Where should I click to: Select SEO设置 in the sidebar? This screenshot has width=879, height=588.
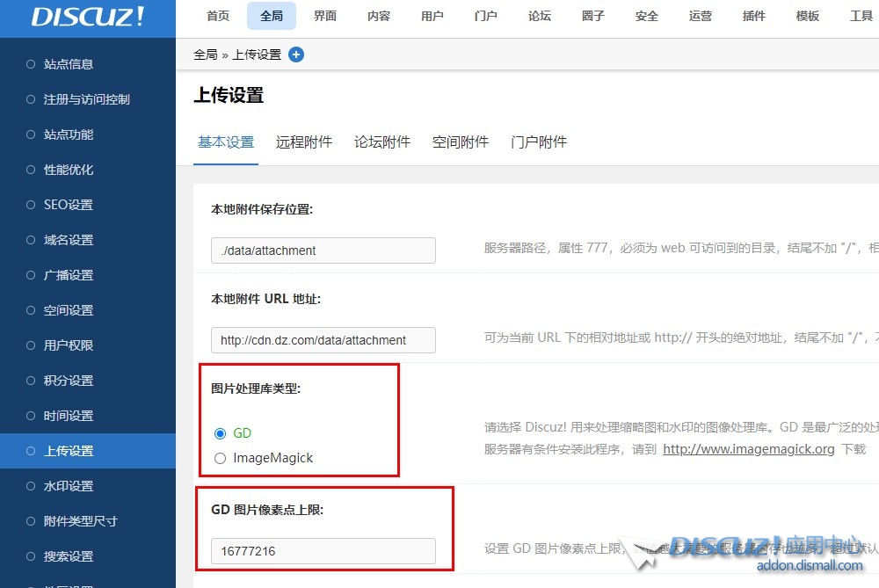tap(69, 205)
